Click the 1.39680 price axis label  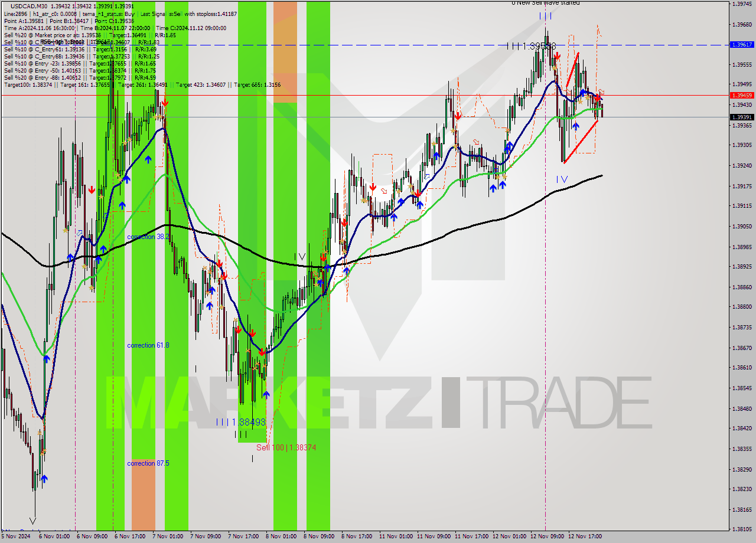coord(741,25)
